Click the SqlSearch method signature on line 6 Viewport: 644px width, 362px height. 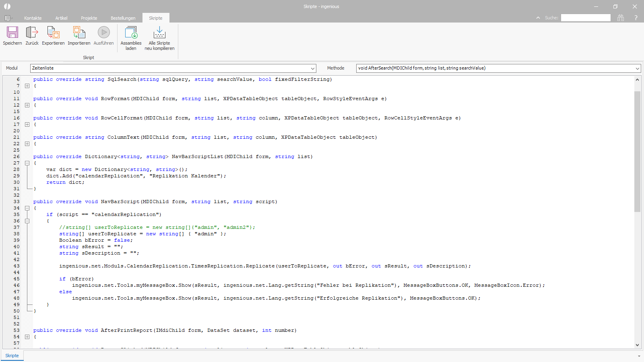click(x=183, y=79)
